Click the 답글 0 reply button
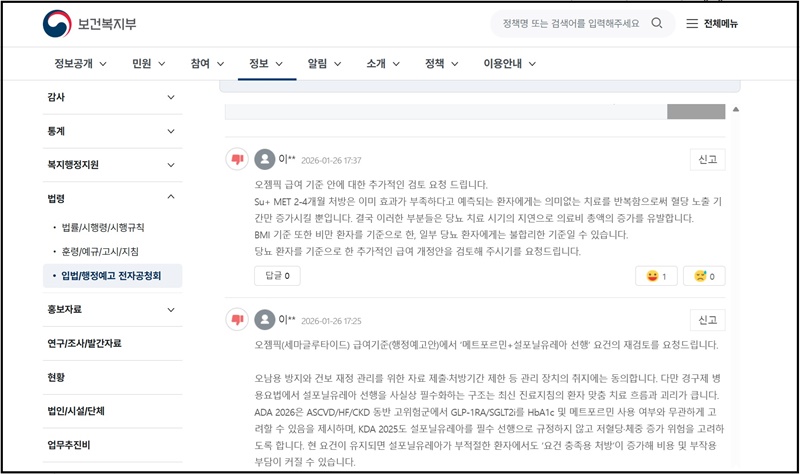This screenshot has height=474, width=800. tap(277, 276)
